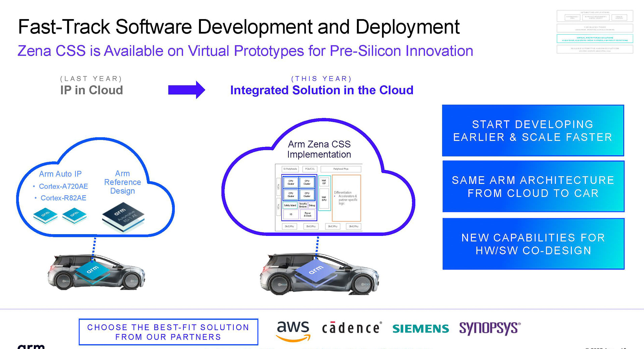Click the Start Developing Earlier & Scale Faster box
The image size is (644, 349).
[533, 131]
